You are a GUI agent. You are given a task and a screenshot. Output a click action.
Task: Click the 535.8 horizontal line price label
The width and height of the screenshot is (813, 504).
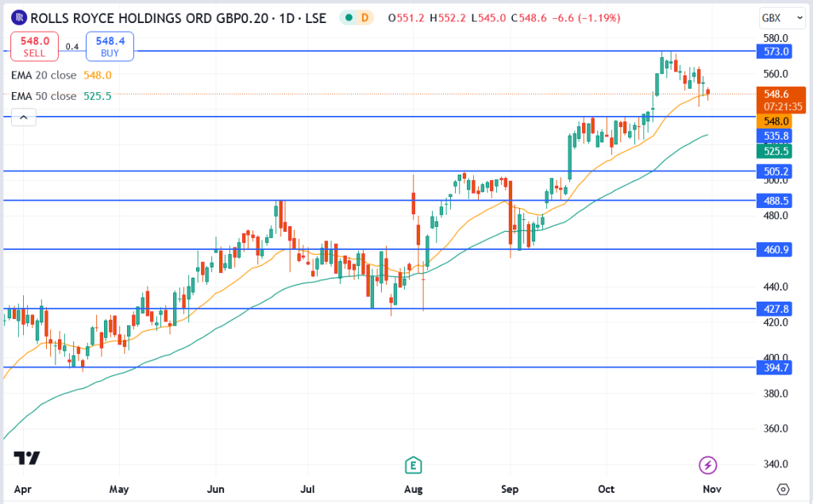(775, 137)
